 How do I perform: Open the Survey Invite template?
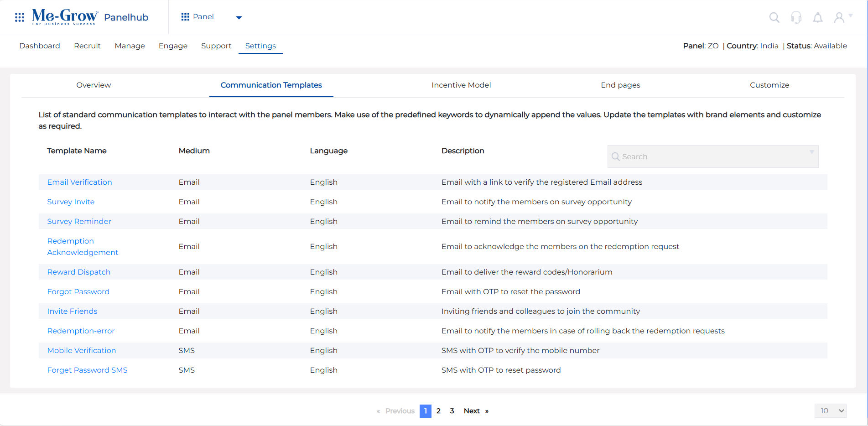71,202
